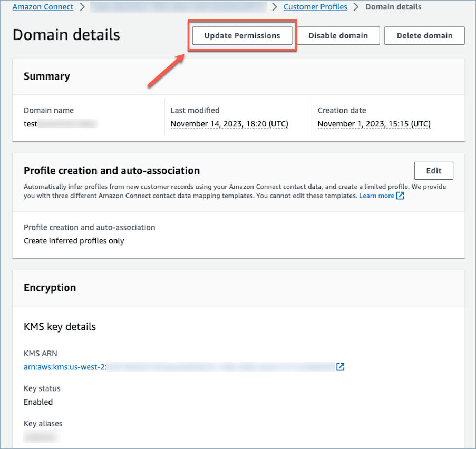The width and height of the screenshot is (476, 449).
Task: Click the redacted key alias under Key aliases
Action: 41,437
